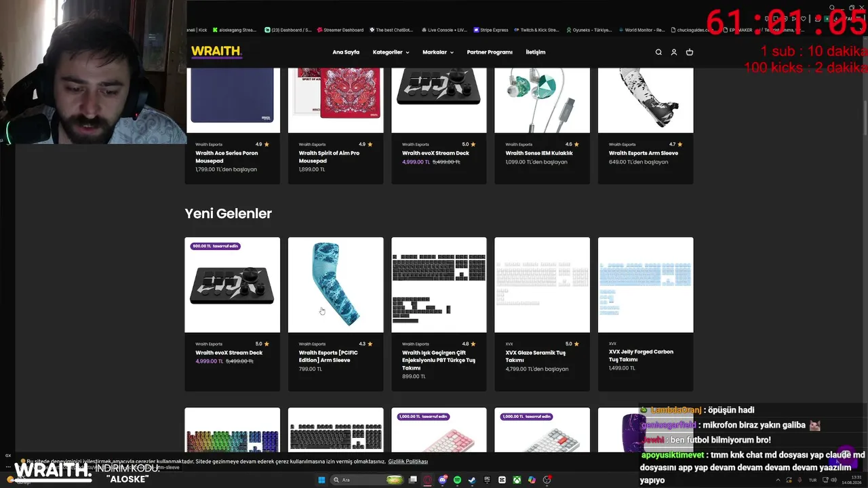Open the Windows Start menu
The width and height of the screenshot is (868, 488).
[321, 480]
